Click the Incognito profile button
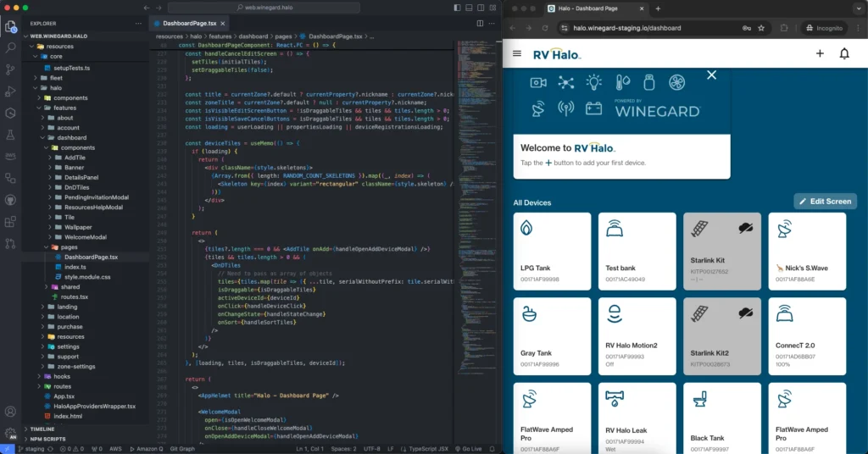The height and width of the screenshot is (454, 868). tap(824, 28)
